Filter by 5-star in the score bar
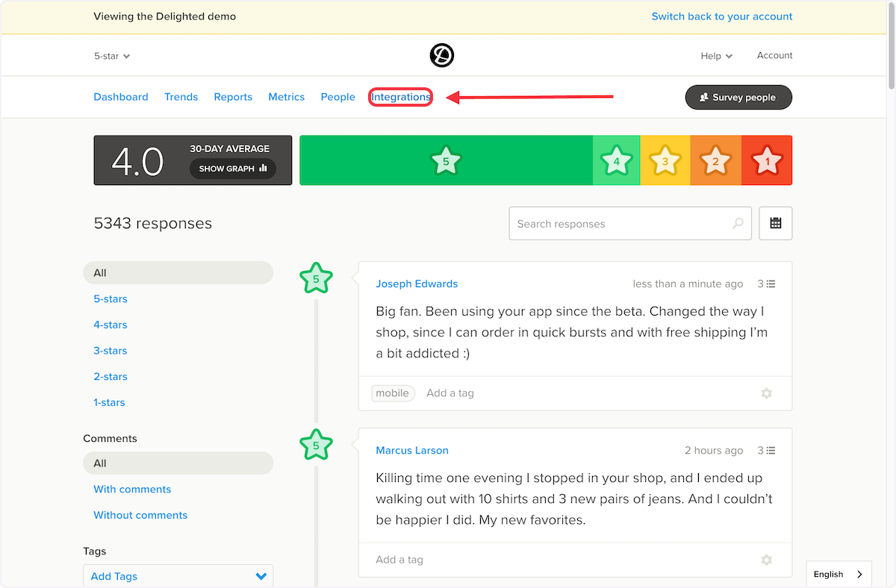The width and height of the screenshot is (896, 588). click(x=446, y=160)
